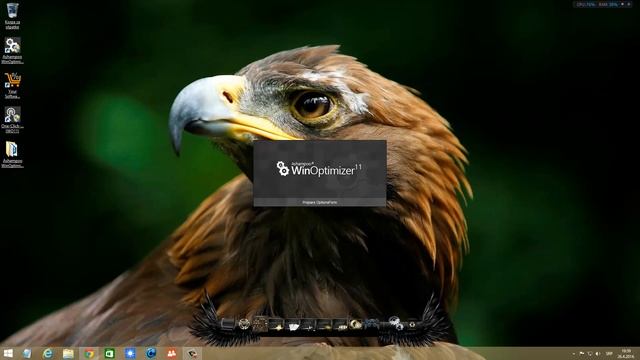Select the running WinOptimizer taskbar button
640x360 pixels.
coord(192,353)
